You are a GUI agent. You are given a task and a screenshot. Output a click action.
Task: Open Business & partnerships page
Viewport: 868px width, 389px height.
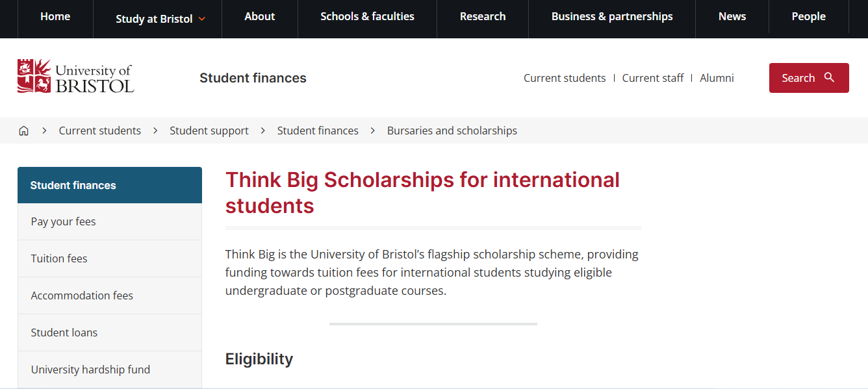pos(611,16)
